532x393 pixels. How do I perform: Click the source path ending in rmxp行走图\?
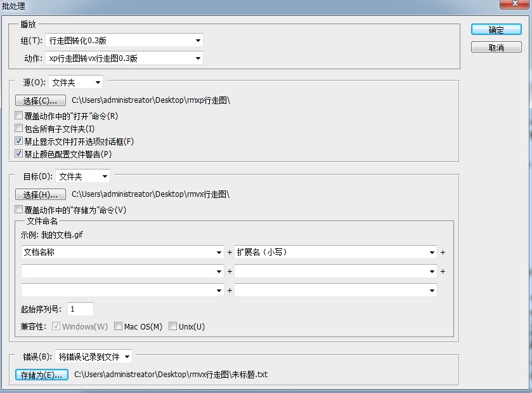click(x=151, y=100)
